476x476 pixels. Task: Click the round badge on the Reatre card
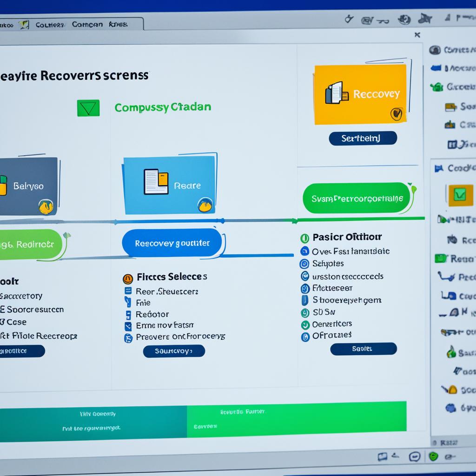click(205, 205)
